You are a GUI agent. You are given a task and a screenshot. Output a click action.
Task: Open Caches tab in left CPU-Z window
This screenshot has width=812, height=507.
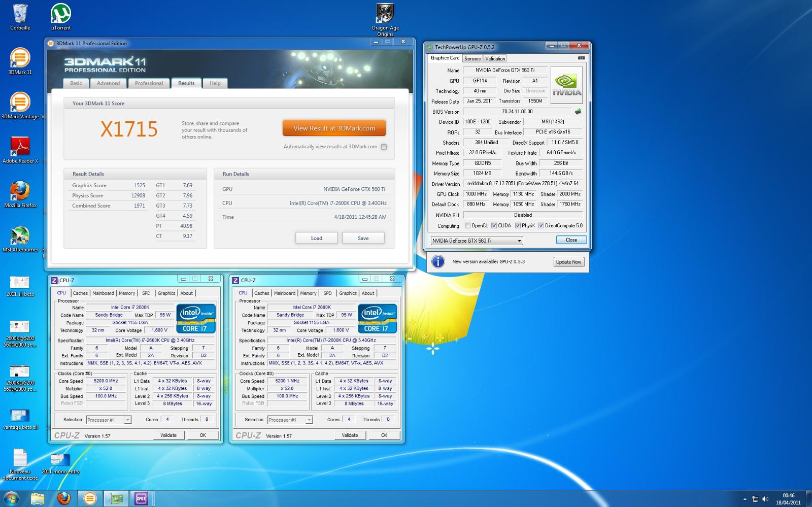(80, 293)
